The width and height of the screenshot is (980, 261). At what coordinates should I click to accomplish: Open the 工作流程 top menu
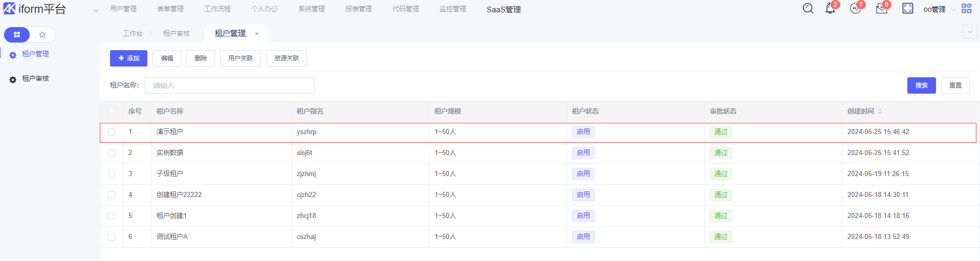tap(217, 9)
